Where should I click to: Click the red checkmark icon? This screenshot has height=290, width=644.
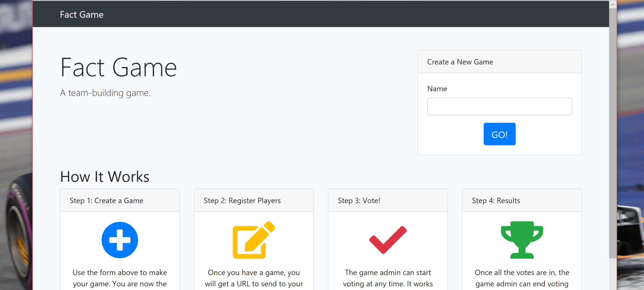[388, 240]
